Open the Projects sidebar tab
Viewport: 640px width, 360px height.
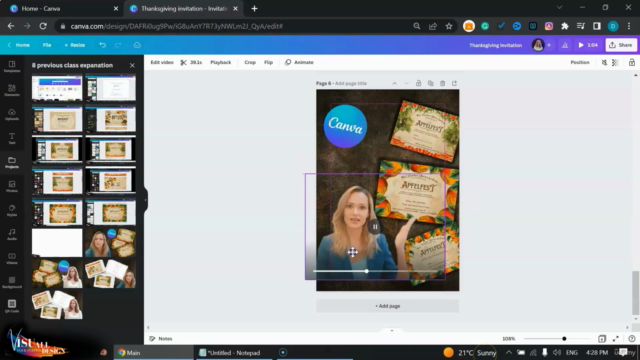[x=12, y=162]
